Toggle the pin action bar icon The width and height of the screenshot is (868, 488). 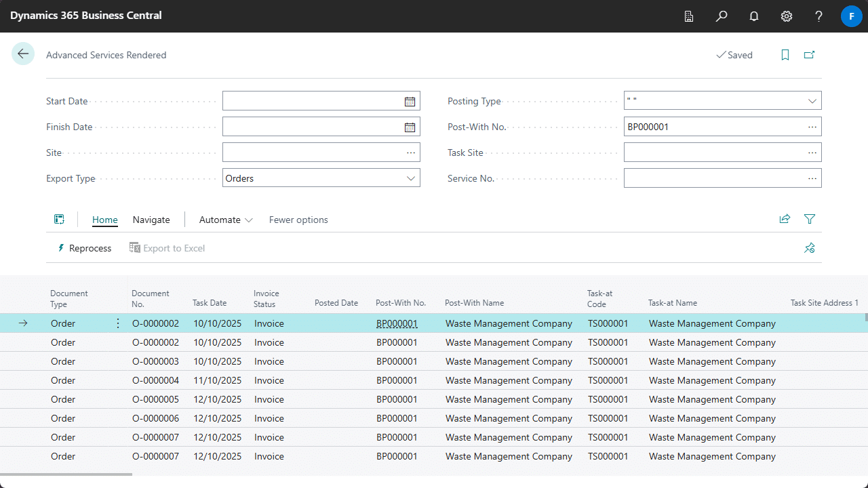(x=809, y=248)
